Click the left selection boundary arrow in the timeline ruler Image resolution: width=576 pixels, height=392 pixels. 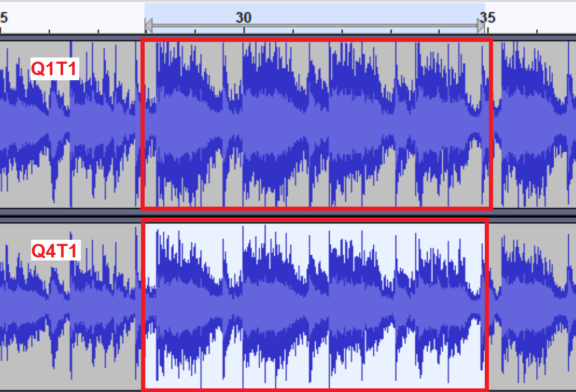tap(149, 26)
